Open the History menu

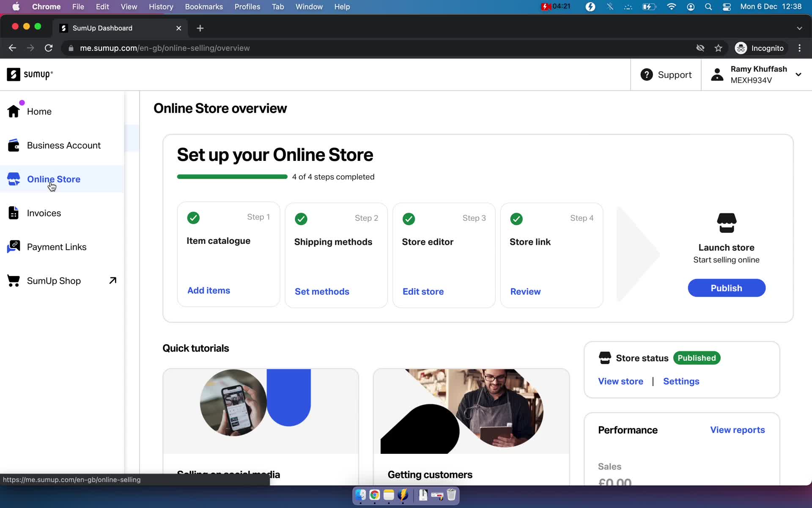pyautogui.click(x=161, y=7)
